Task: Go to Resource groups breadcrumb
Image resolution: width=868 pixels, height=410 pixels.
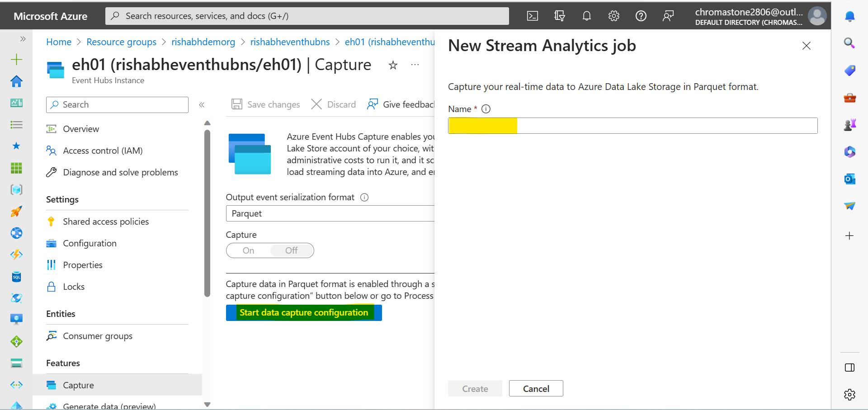Action: pos(121,42)
